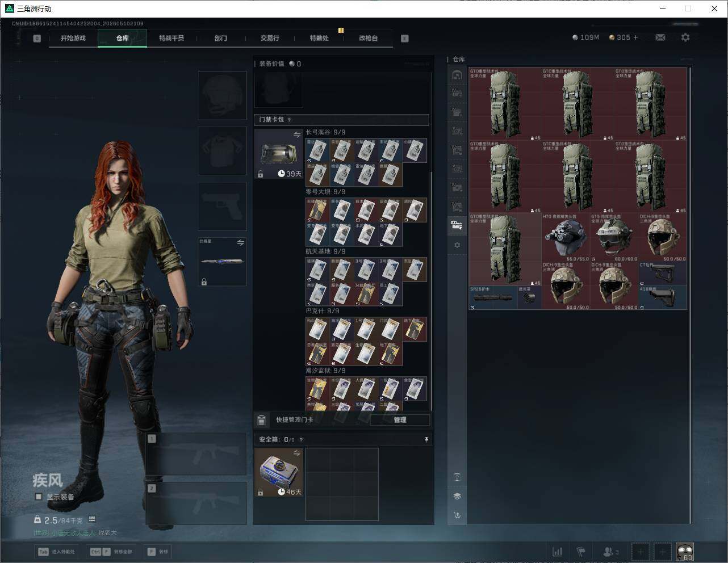This screenshot has width=728, height=563.
Task: Click the player avatar labeled 60
Action: (685, 552)
